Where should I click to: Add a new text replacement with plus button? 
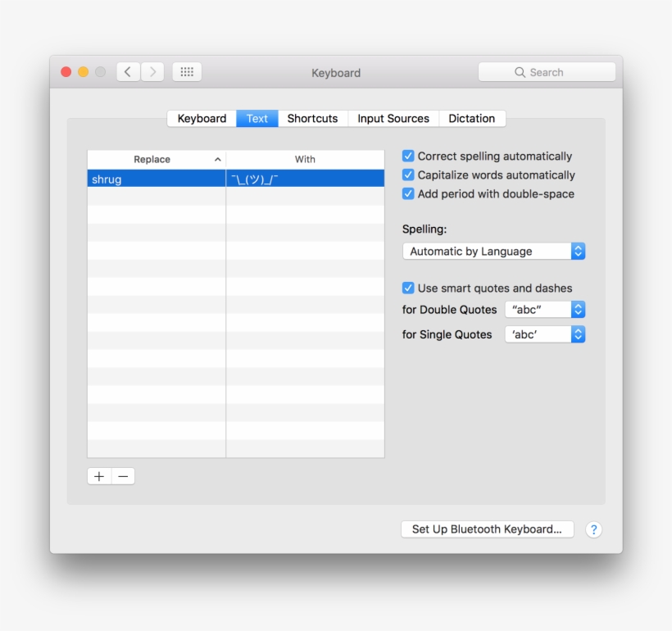(x=98, y=475)
